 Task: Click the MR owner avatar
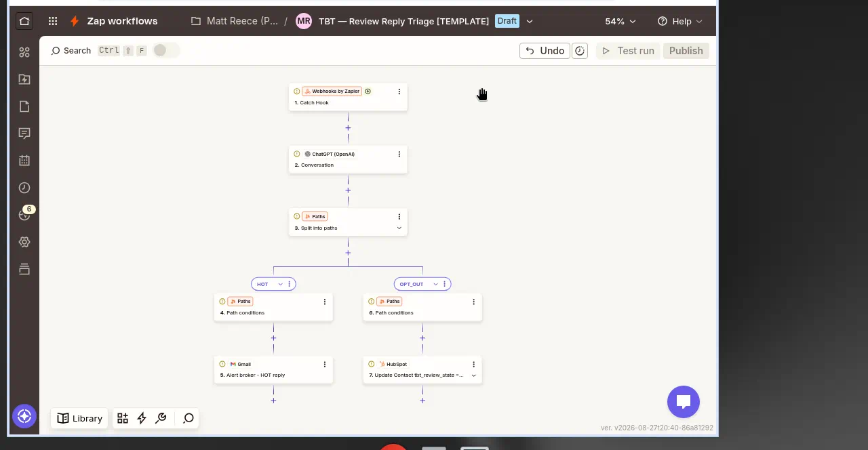[x=304, y=21]
